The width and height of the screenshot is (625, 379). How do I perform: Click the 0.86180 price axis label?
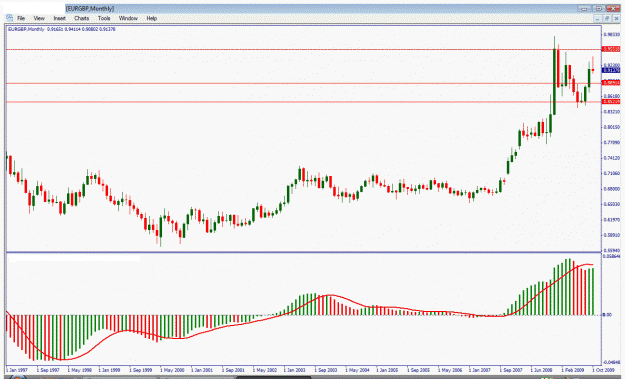point(611,96)
